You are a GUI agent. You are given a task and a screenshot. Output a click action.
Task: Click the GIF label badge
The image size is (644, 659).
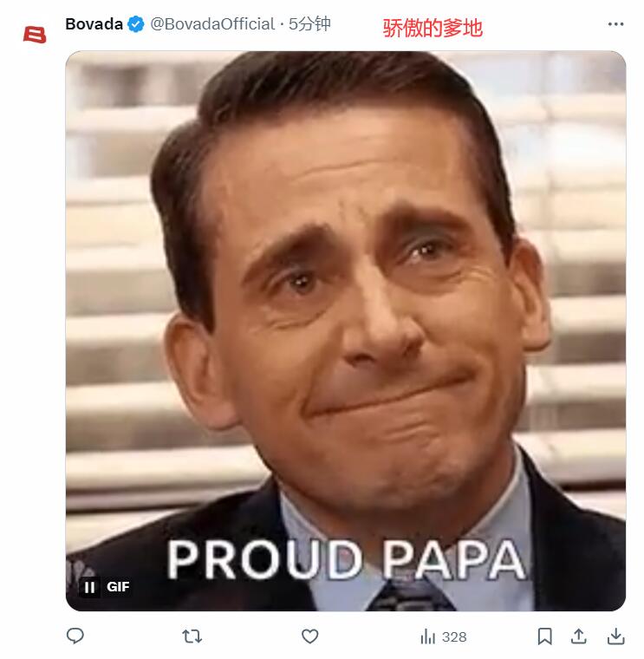118,587
